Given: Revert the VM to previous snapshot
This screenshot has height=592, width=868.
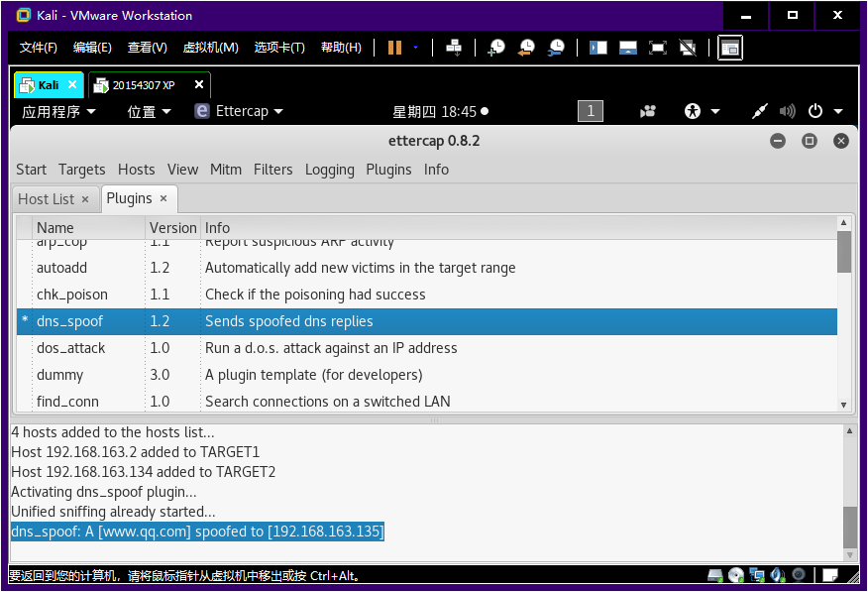Looking at the screenshot, I should pos(526,48).
